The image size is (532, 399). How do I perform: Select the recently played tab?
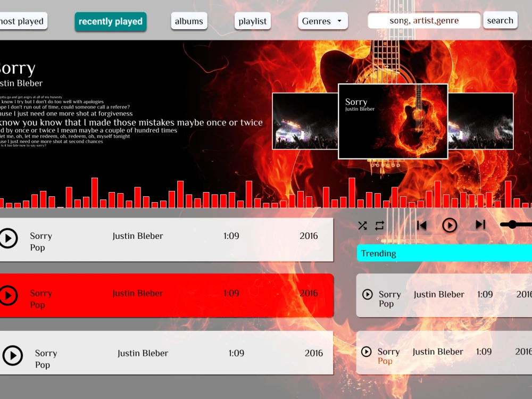point(111,22)
